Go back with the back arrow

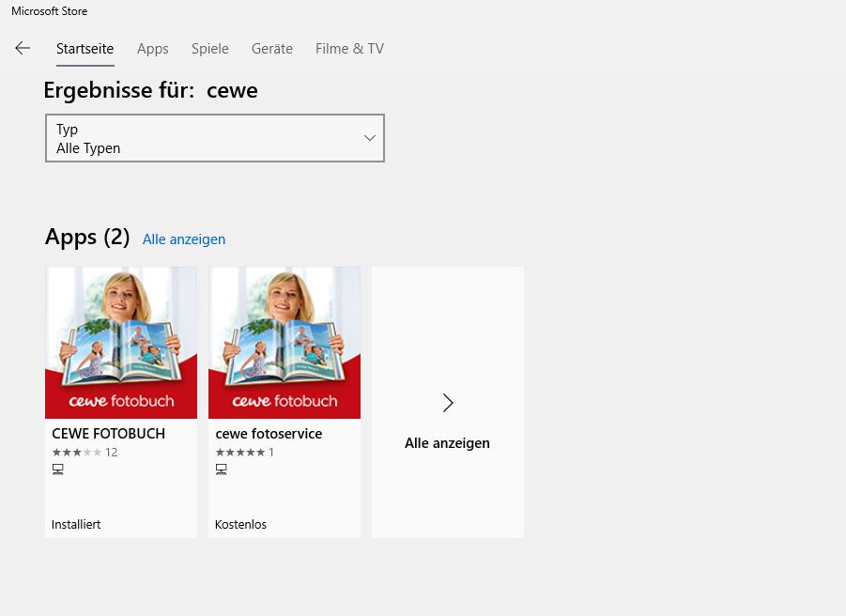(x=23, y=48)
